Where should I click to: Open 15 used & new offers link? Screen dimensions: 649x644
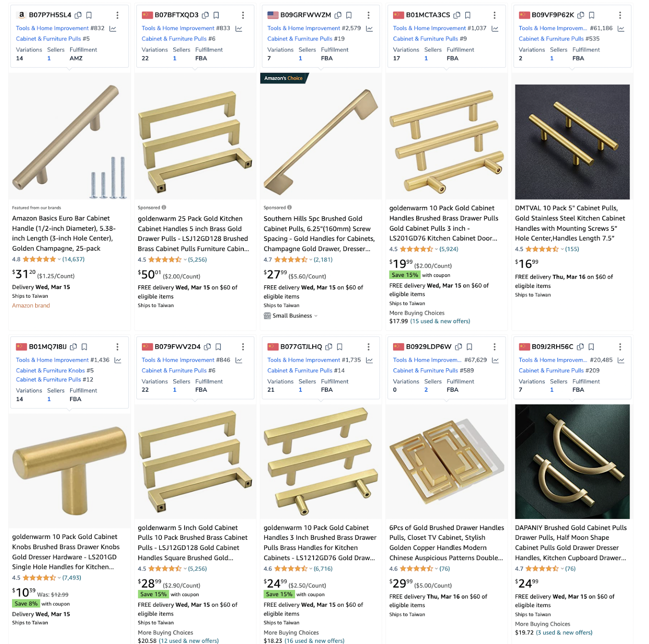click(x=440, y=321)
